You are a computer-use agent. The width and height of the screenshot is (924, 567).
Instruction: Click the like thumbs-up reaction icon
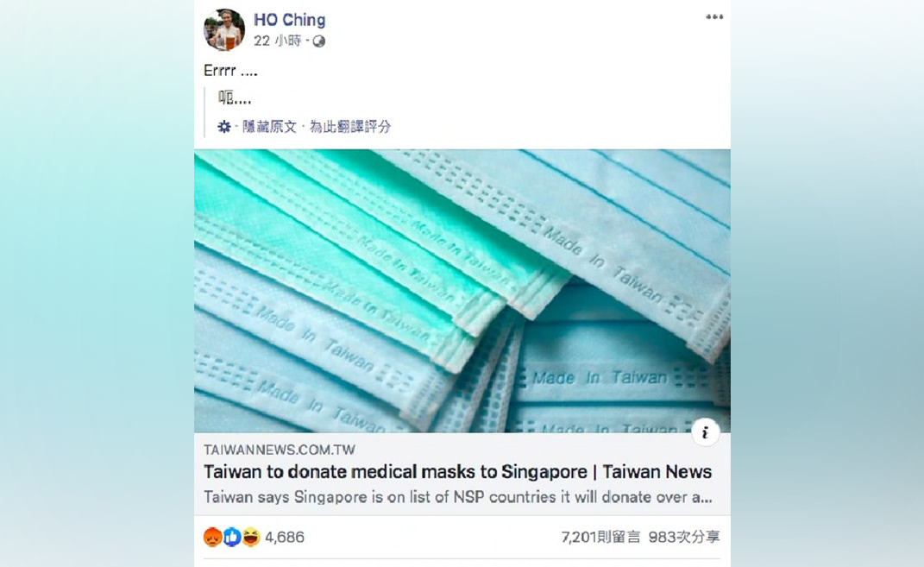pyautogui.click(x=232, y=537)
